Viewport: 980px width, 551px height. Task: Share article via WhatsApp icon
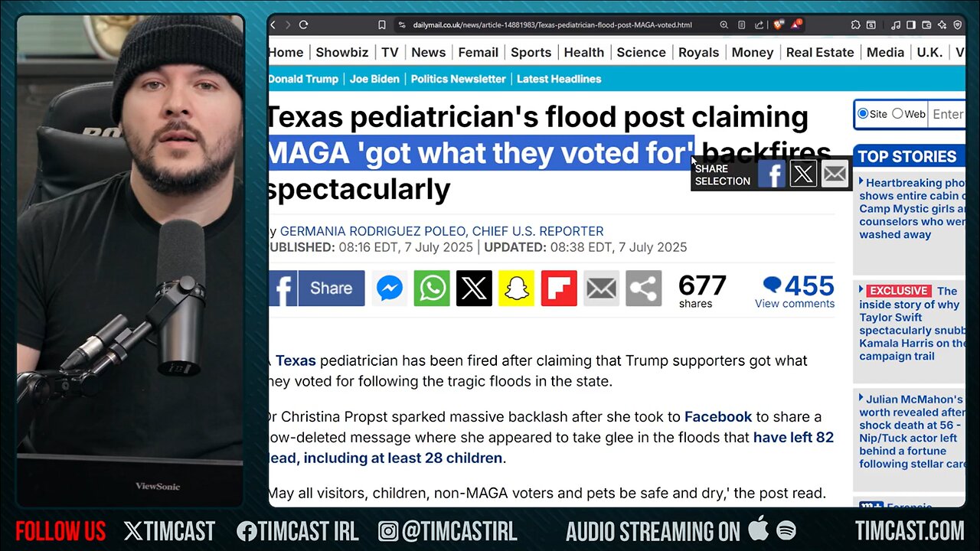click(x=432, y=289)
